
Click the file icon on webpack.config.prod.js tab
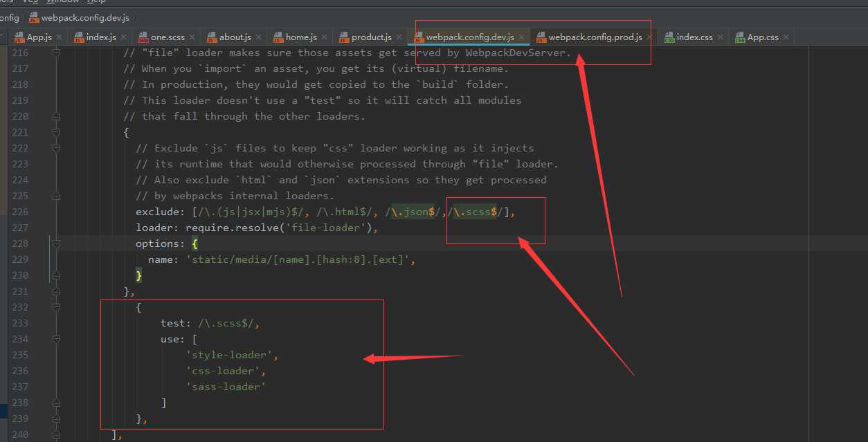click(541, 37)
